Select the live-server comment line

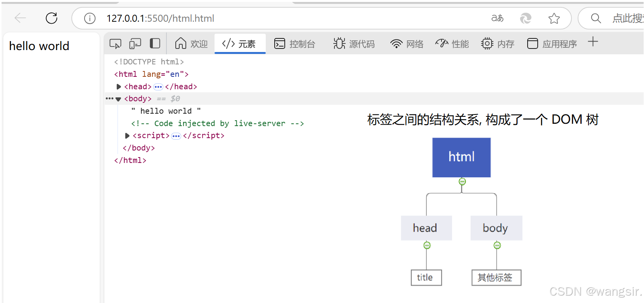tap(217, 123)
